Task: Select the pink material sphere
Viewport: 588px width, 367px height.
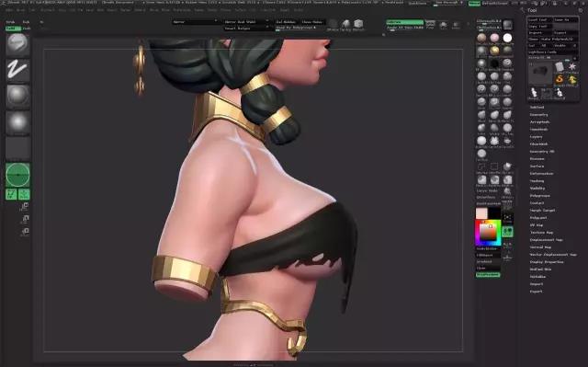Action: (x=494, y=38)
